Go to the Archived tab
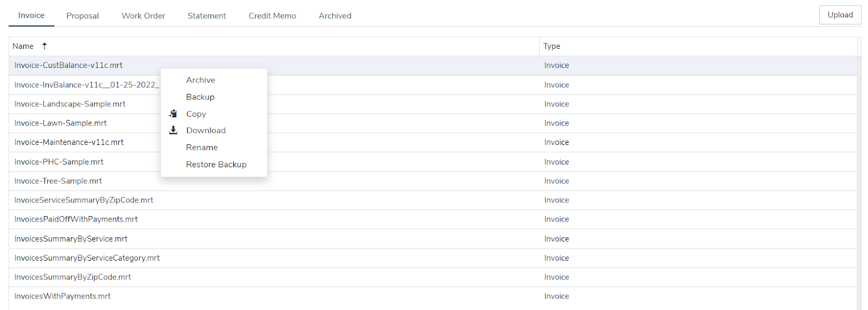The height and width of the screenshot is (310, 868). [x=335, y=16]
